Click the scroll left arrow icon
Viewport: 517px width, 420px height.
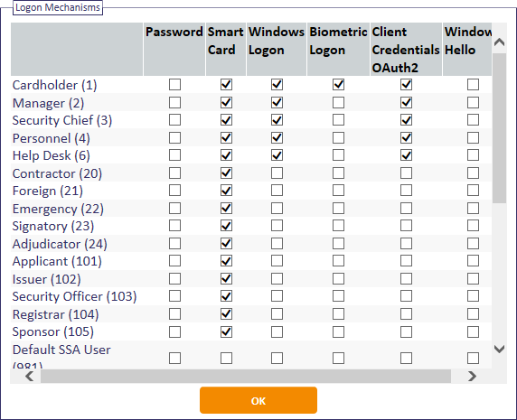29,376
